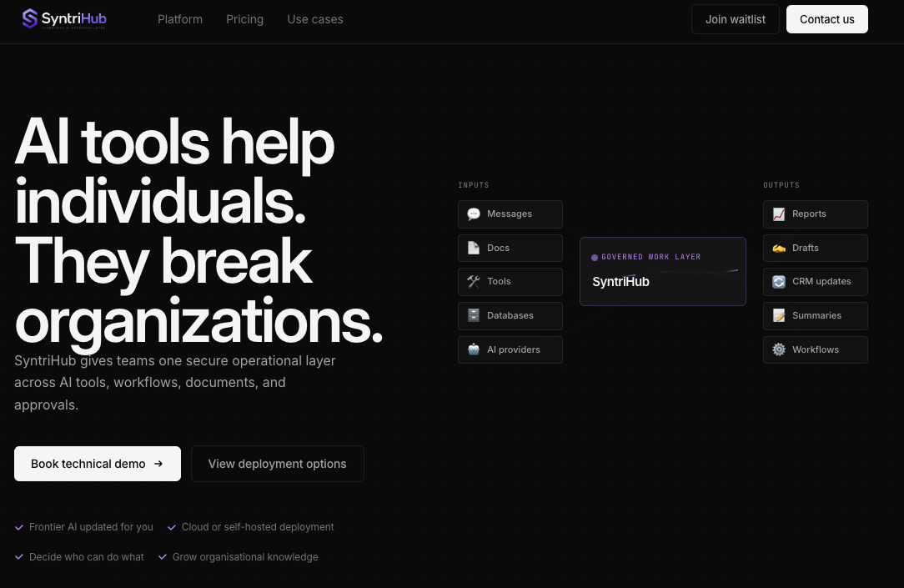Click the Docs input label

[x=498, y=248]
